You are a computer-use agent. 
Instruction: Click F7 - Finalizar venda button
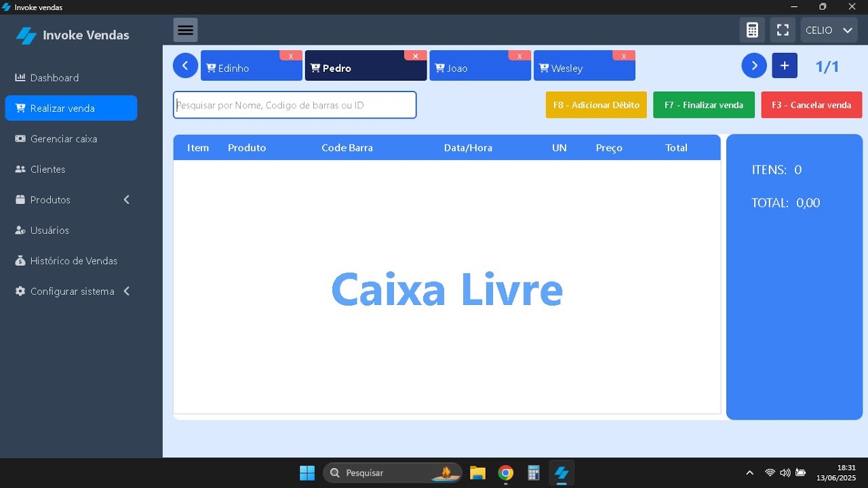click(704, 105)
